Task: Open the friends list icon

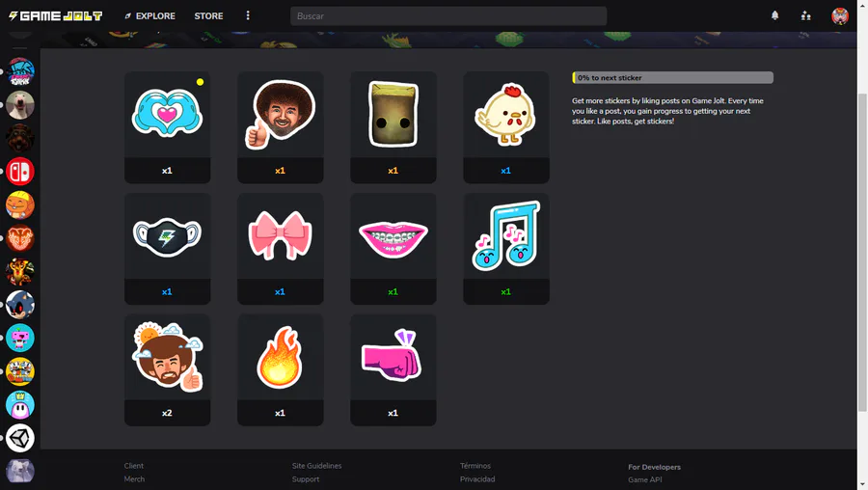Action: (805, 15)
